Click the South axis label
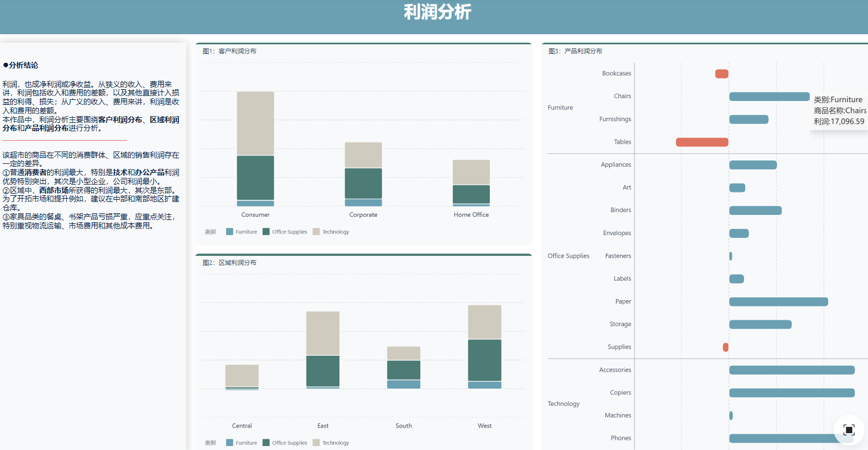 (403, 426)
